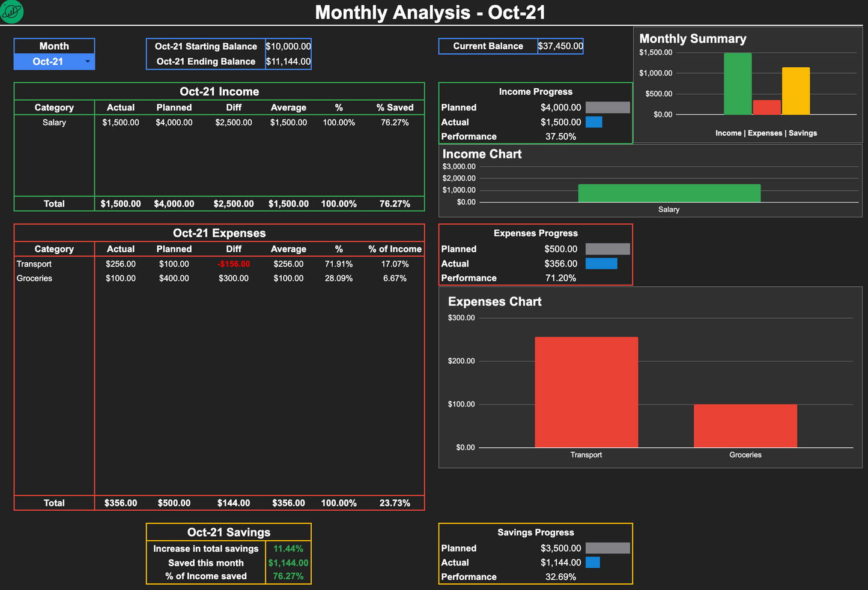Select Oct-21 in the Month selector
Image resolution: width=868 pixels, height=590 pixels.
[x=51, y=61]
